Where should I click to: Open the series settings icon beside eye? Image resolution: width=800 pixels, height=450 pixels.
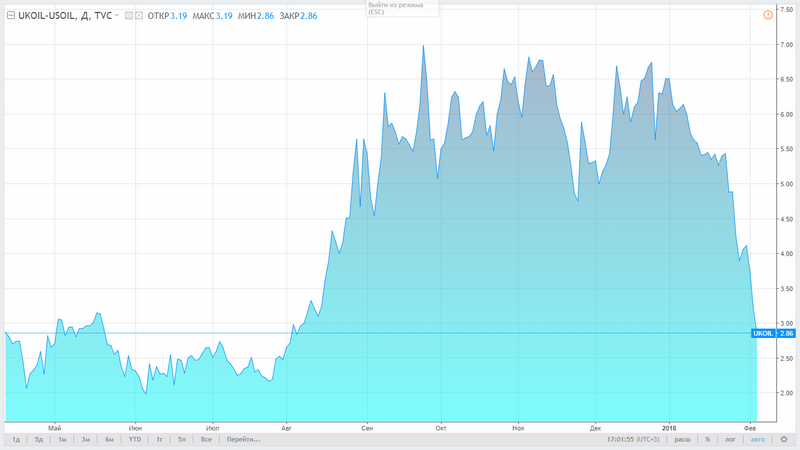136,16
